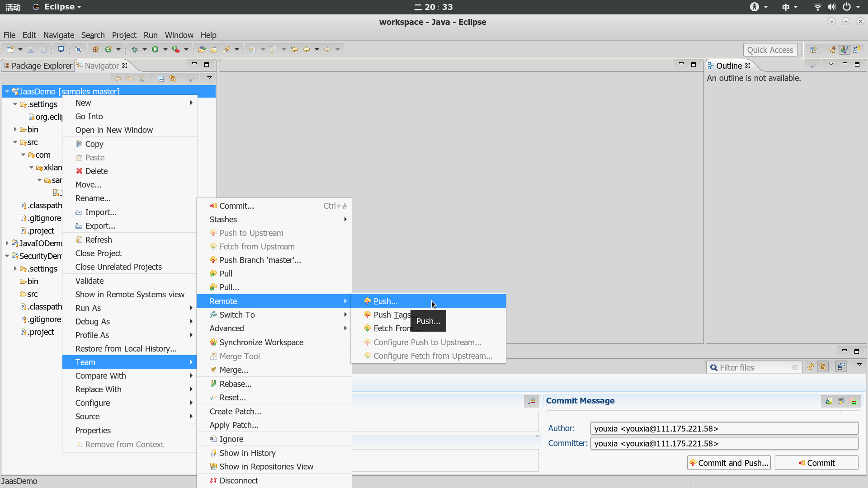Switch to the selected Java perspective button
This screenshot has height=488, width=868.
click(x=844, y=50)
